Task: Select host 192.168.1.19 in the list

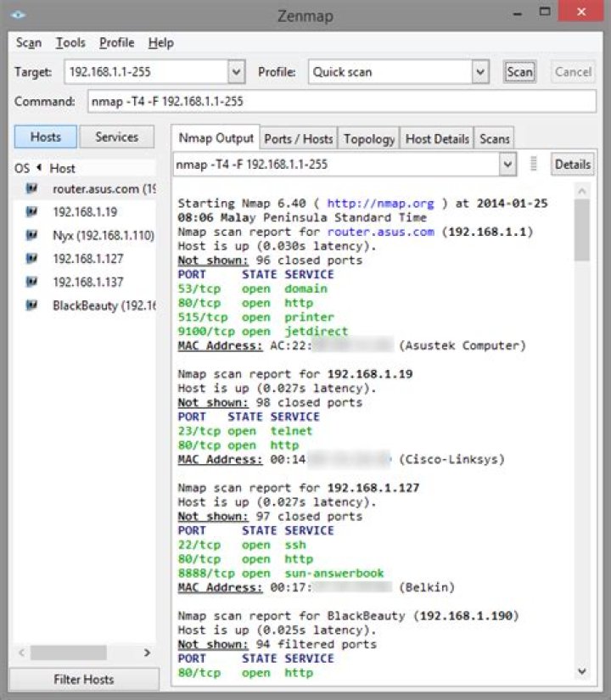Action: click(x=85, y=211)
